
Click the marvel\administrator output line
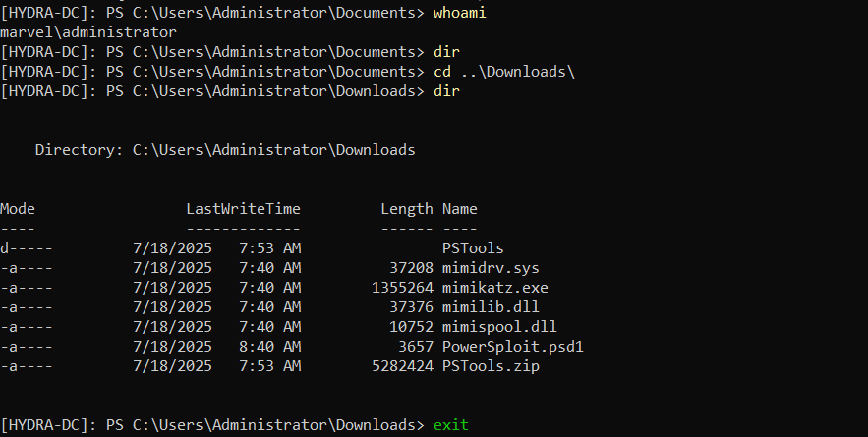click(x=88, y=32)
